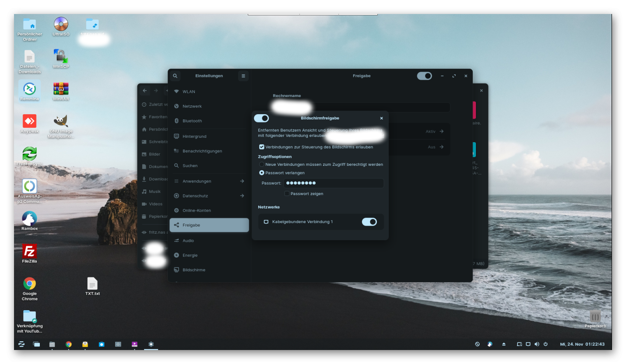
Task: Toggle the Freigabe master switch in header
Action: click(x=424, y=76)
